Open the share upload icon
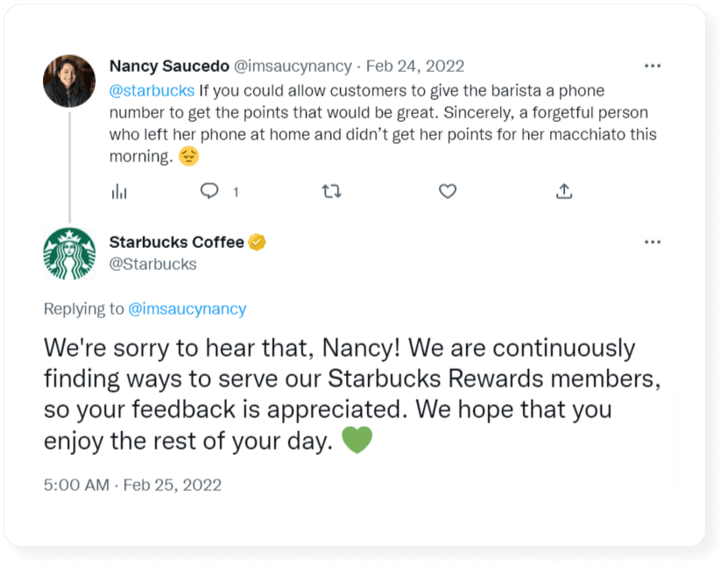Viewport: 728px width, 568px height. (565, 191)
